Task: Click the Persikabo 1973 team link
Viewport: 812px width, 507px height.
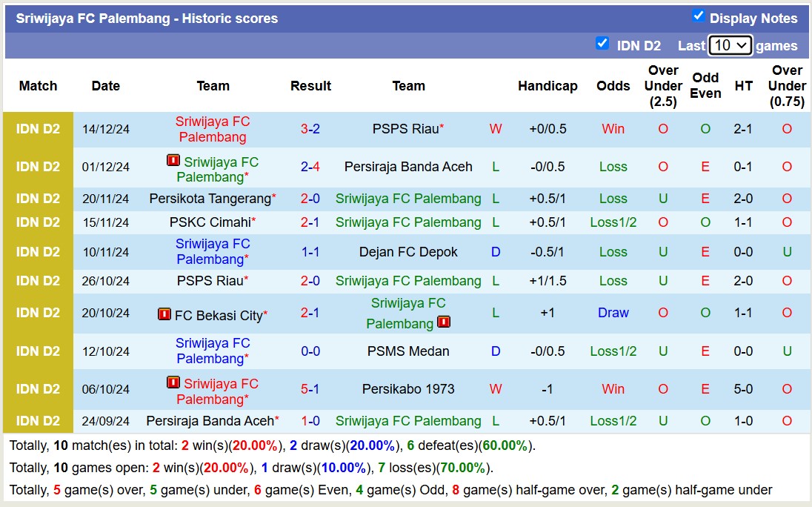Action: click(408, 388)
